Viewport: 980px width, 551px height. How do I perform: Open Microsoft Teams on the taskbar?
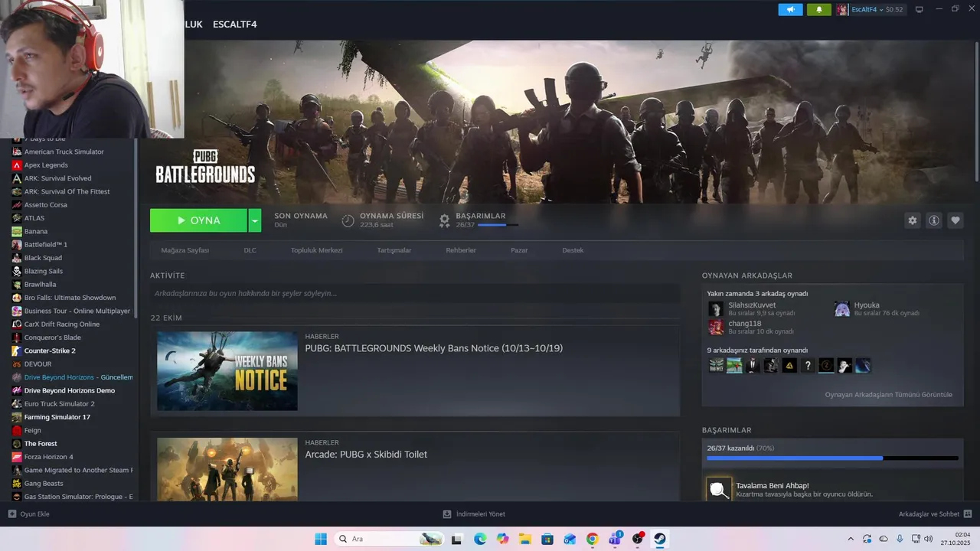coord(615,539)
